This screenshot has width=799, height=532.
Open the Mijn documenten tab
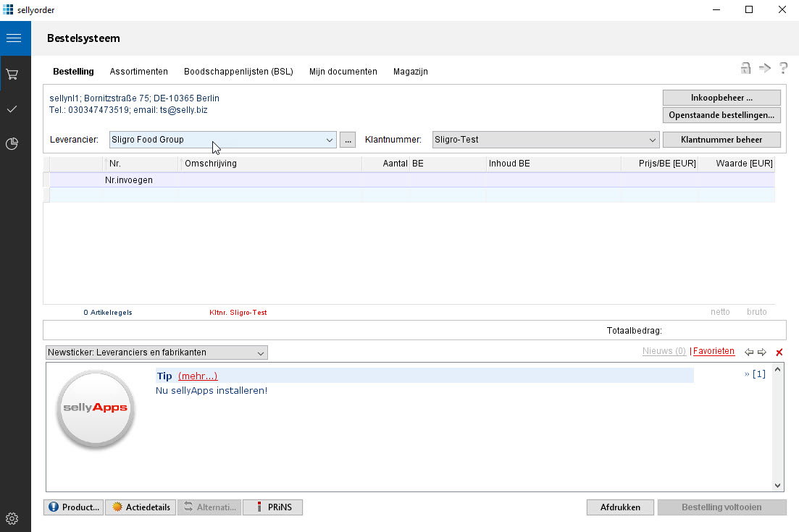(x=343, y=72)
